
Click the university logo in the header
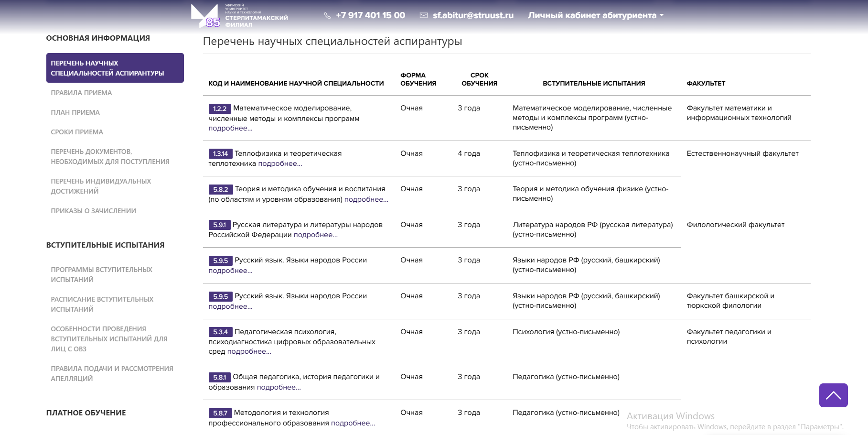239,16
